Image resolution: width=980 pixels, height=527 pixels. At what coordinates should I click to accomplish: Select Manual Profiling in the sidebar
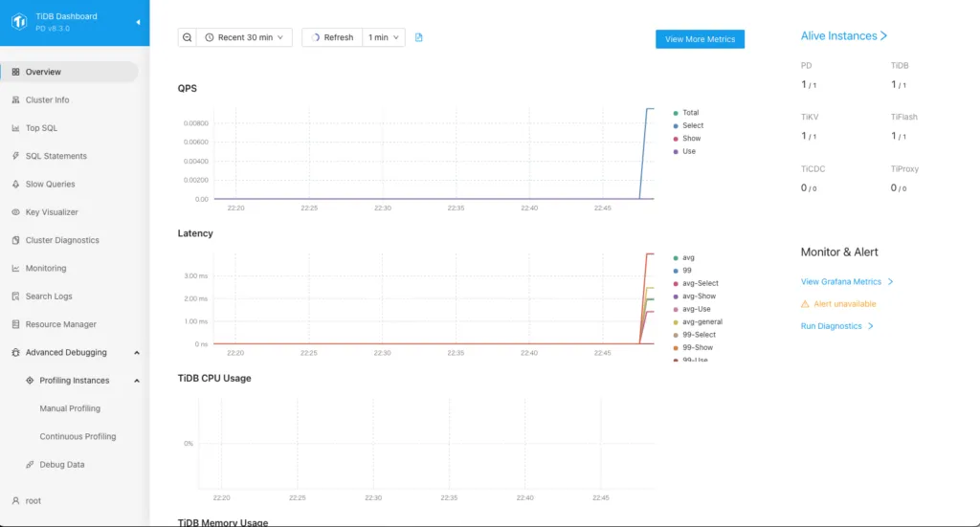[70, 408]
